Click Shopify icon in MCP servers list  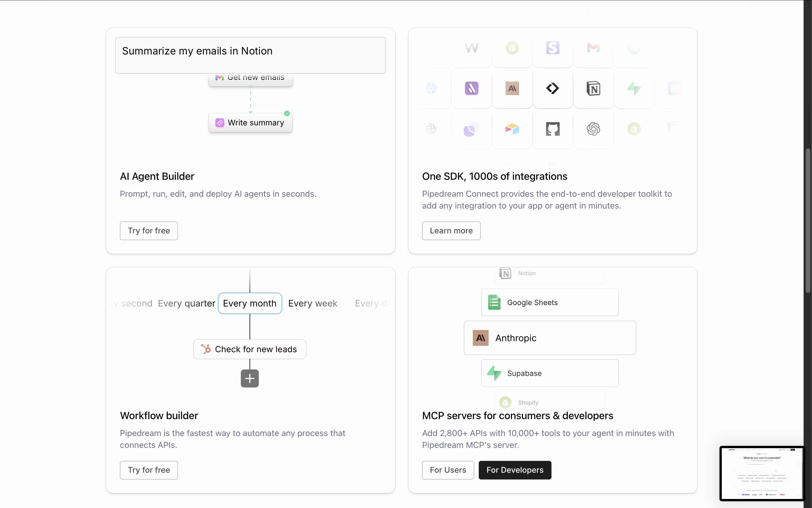[505, 402]
